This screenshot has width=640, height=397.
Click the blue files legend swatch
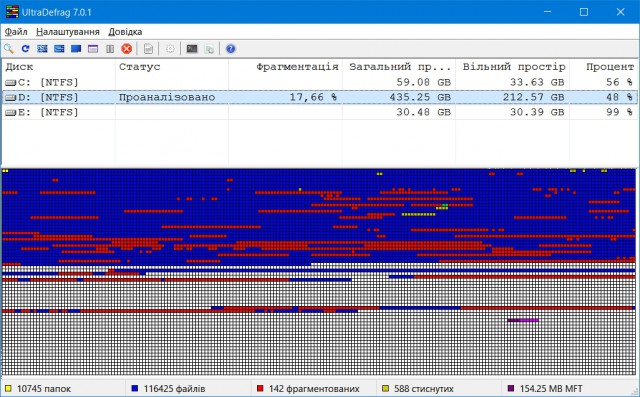[135, 388]
